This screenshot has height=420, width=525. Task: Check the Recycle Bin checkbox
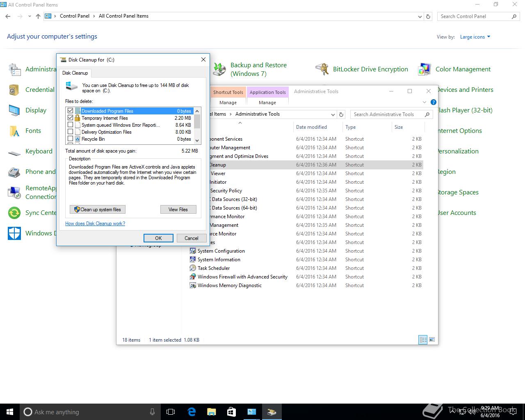tap(71, 139)
